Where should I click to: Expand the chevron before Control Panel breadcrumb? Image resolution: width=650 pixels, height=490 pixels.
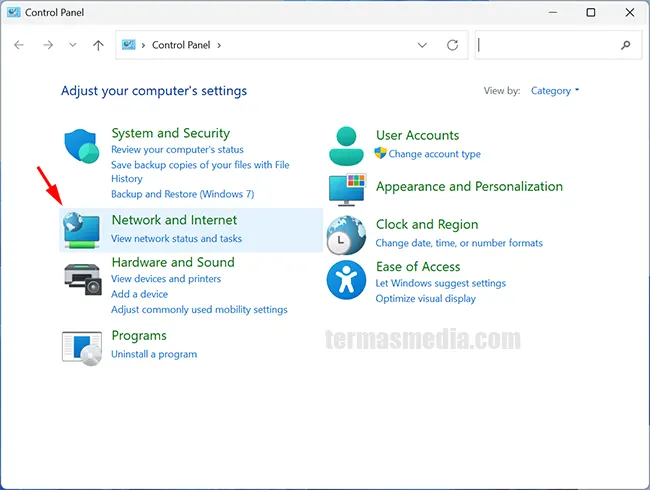pyautogui.click(x=143, y=45)
